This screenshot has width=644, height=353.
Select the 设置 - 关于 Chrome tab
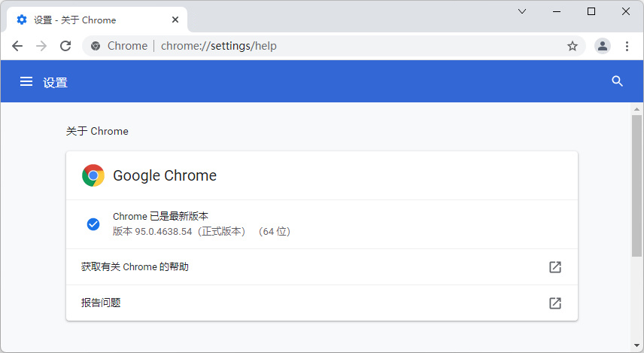(x=97, y=20)
